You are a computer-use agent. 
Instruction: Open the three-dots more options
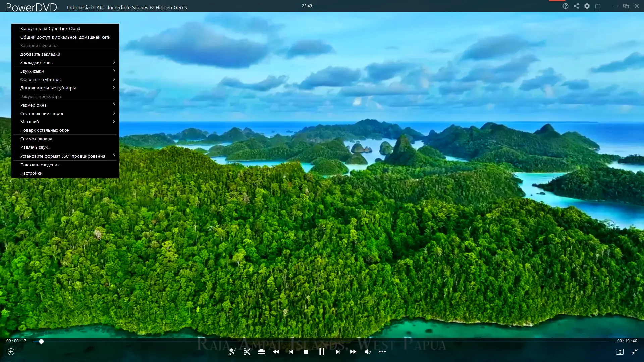point(382,352)
